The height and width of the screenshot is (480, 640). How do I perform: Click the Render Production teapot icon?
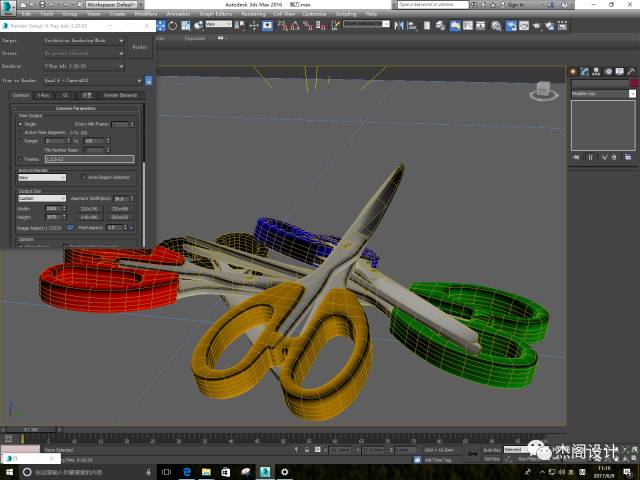pyautogui.click(x=537, y=26)
